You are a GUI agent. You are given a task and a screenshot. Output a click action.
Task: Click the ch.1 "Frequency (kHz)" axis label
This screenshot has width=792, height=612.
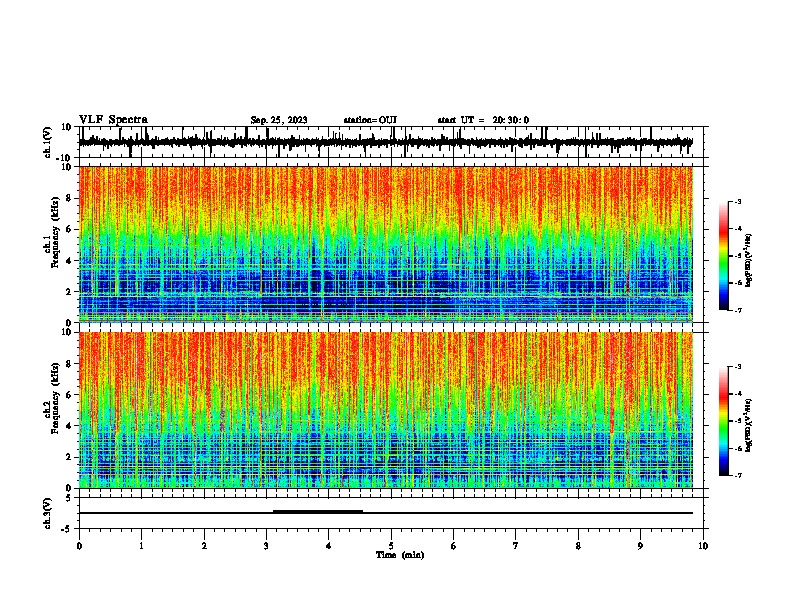point(56,232)
